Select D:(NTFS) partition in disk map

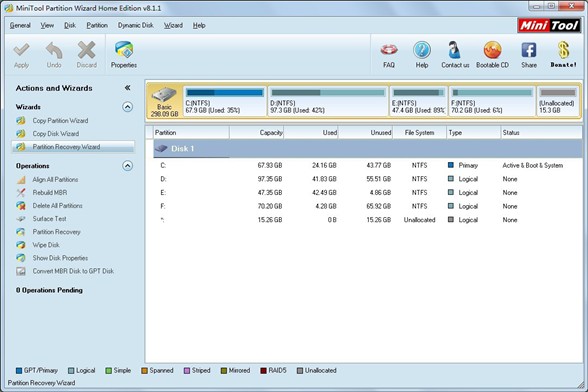(328, 101)
